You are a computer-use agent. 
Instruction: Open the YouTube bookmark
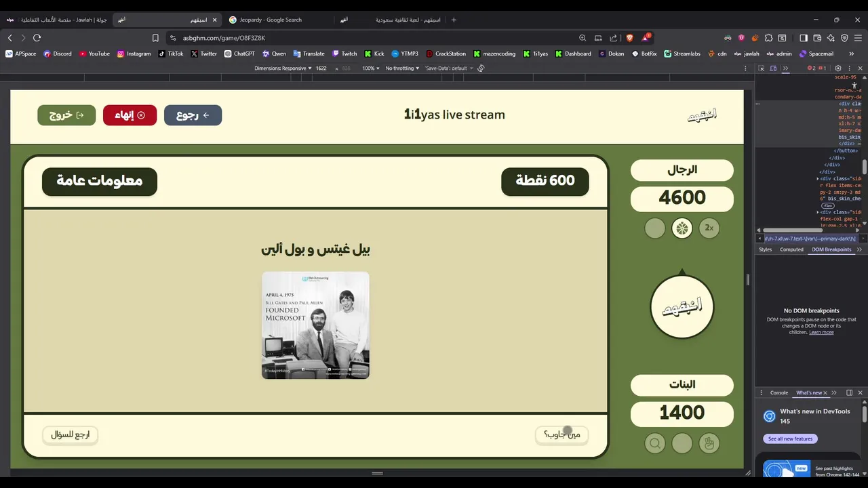(x=94, y=54)
